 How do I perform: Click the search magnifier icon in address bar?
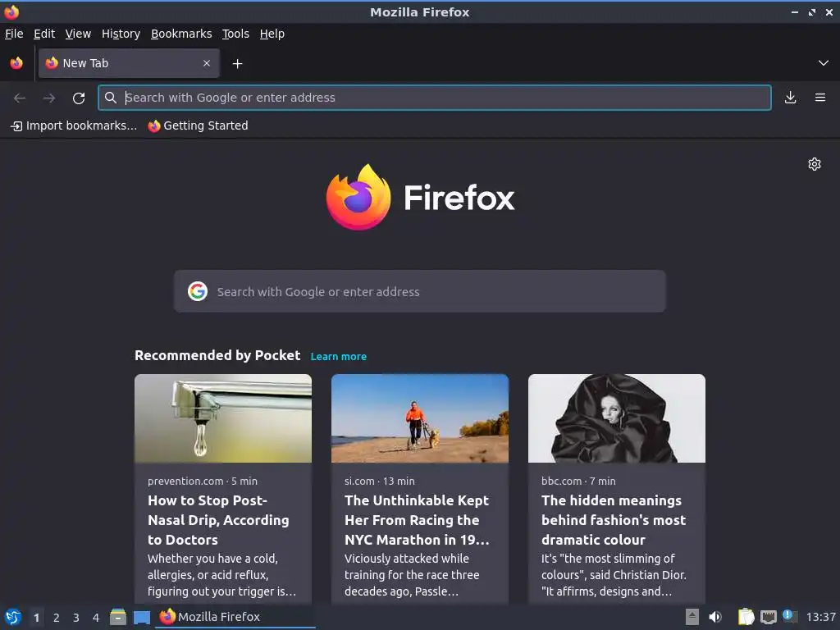click(111, 98)
